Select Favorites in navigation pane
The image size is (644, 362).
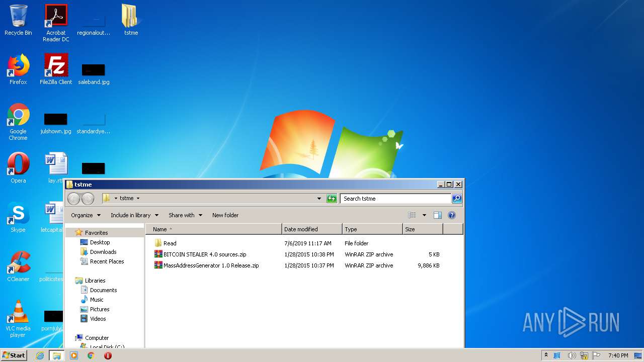96,233
